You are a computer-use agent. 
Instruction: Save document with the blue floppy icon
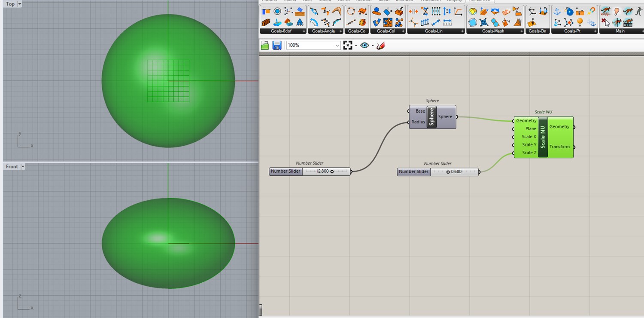click(x=277, y=45)
